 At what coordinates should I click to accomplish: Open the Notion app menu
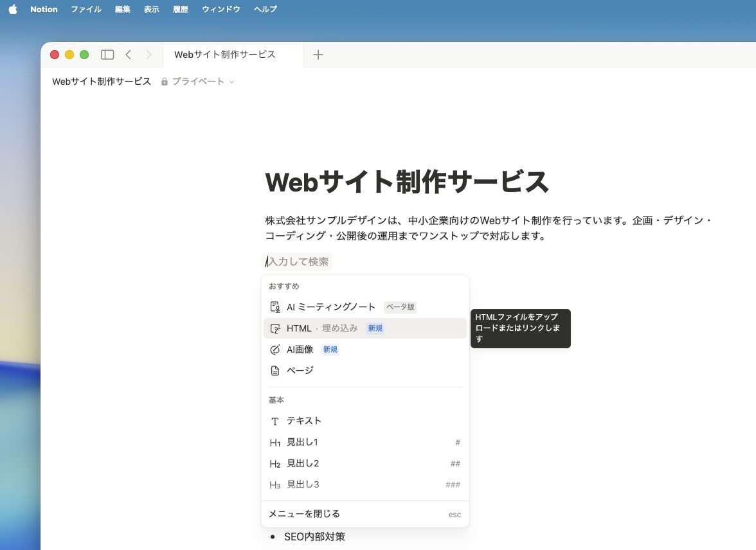tap(44, 9)
